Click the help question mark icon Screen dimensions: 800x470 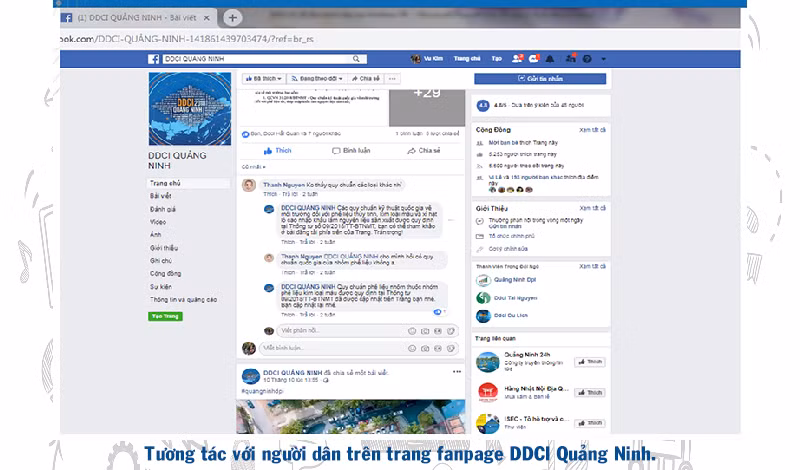tap(587, 59)
